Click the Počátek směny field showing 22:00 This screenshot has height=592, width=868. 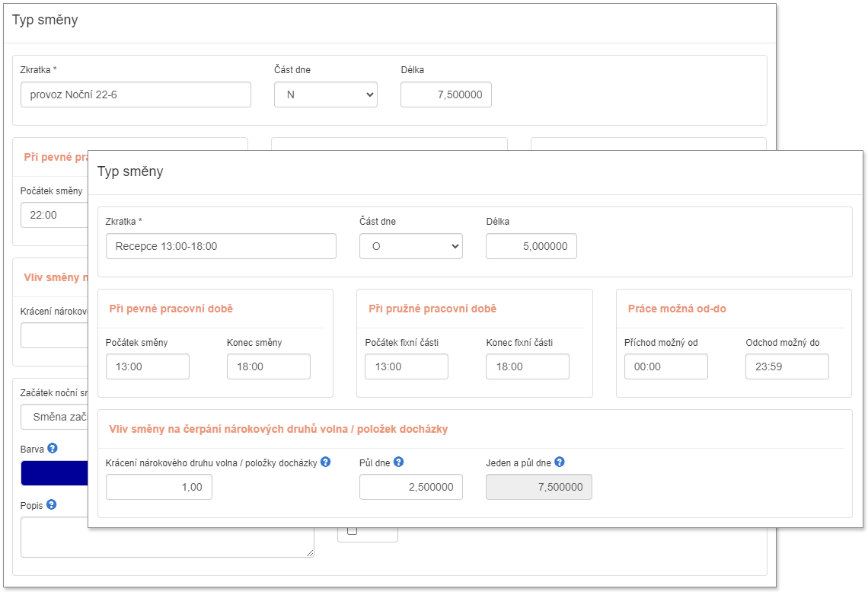(x=55, y=215)
